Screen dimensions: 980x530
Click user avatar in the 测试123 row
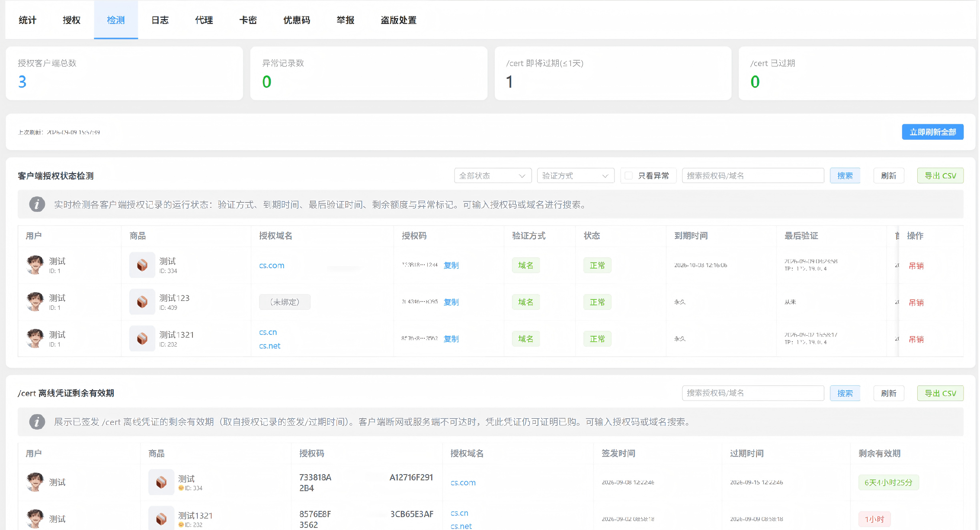[x=35, y=302]
